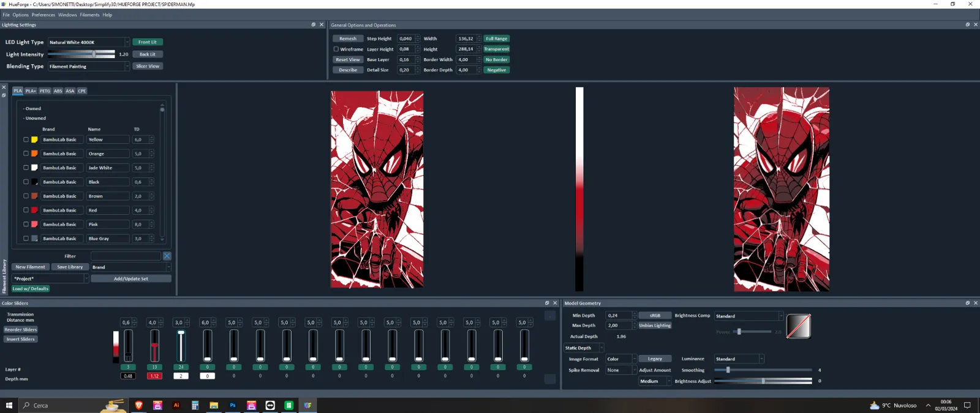
Task: Undock the Lighting Settings panel
Action: [x=314, y=25]
